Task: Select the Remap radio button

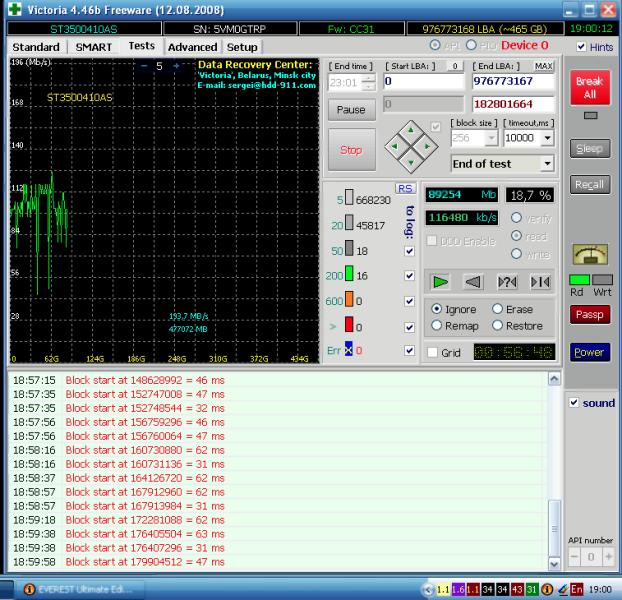Action: click(x=436, y=326)
